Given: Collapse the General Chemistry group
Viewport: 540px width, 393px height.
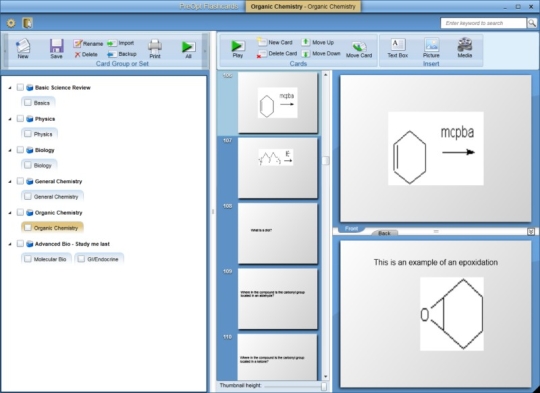Looking at the screenshot, I should [x=10, y=182].
